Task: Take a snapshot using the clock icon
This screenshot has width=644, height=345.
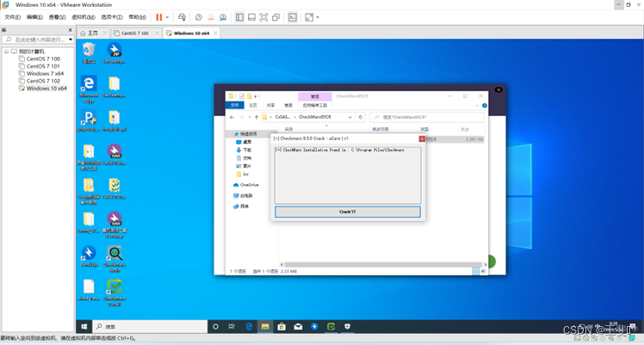Action: tap(199, 17)
